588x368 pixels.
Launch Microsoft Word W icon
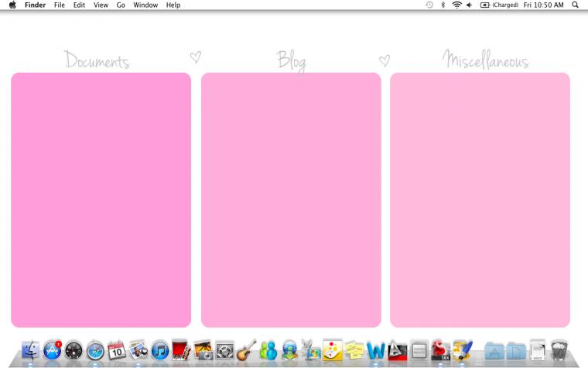375,351
